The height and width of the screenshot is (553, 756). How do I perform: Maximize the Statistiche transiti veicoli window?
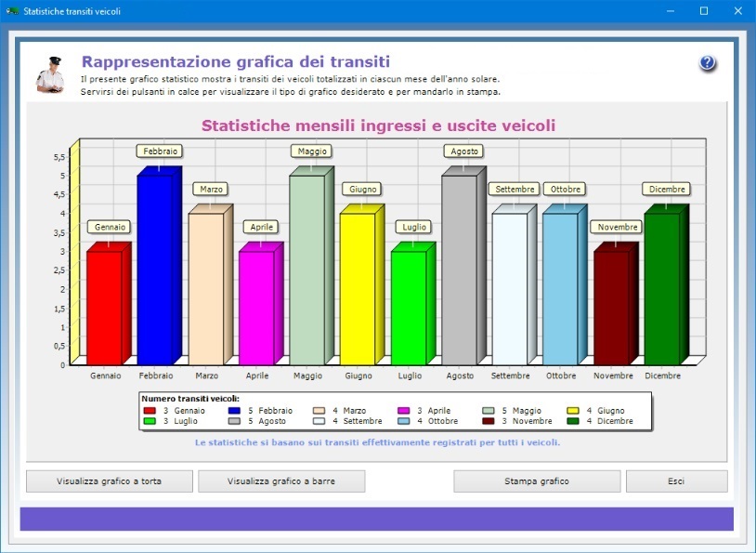(704, 10)
